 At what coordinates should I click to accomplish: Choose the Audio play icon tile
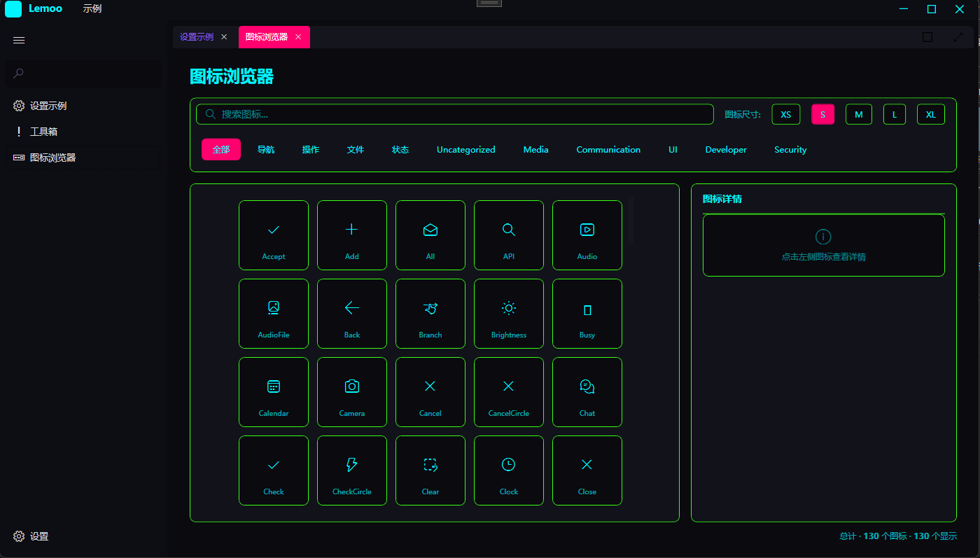[587, 235]
